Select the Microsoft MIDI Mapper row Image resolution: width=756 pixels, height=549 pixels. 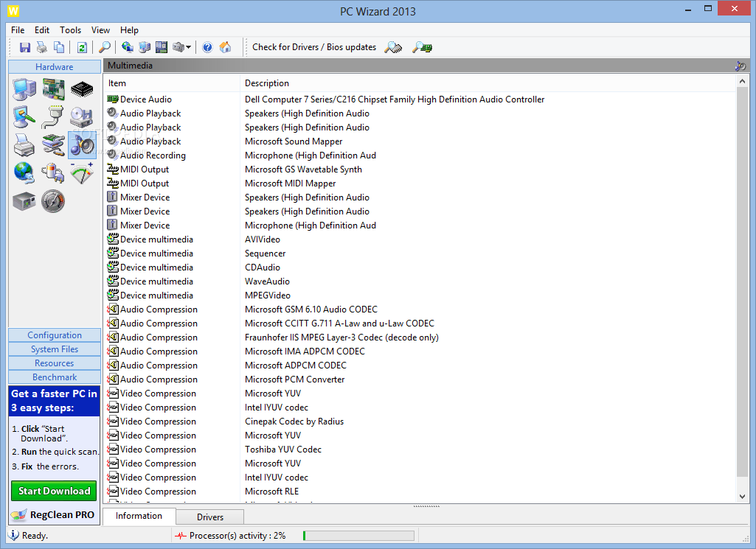420,183
